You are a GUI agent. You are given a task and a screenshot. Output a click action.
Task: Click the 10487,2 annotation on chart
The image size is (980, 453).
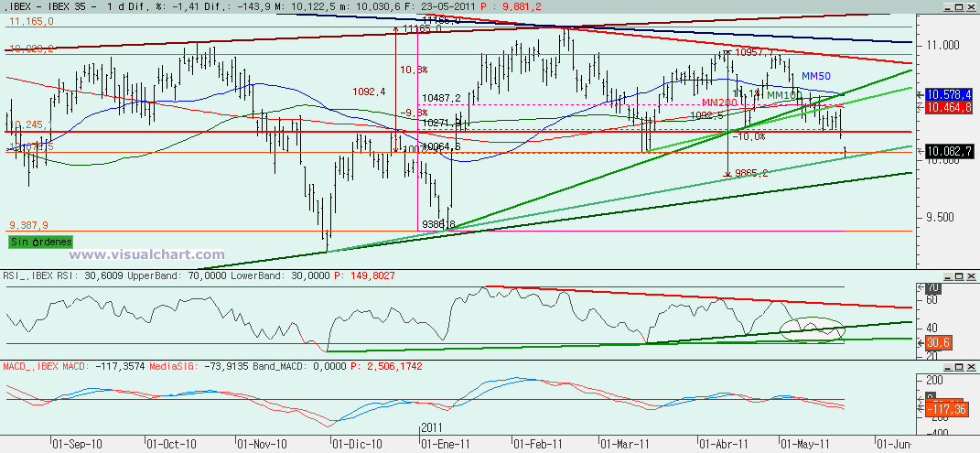(441, 98)
